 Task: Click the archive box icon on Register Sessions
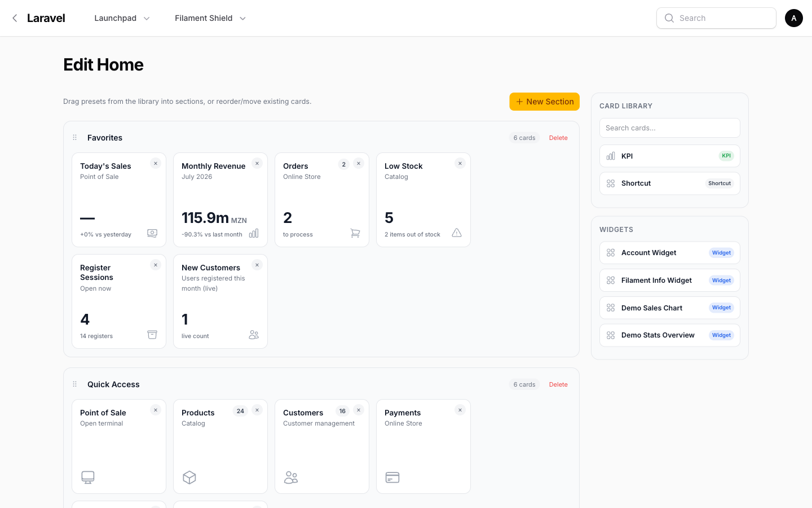tap(152, 335)
